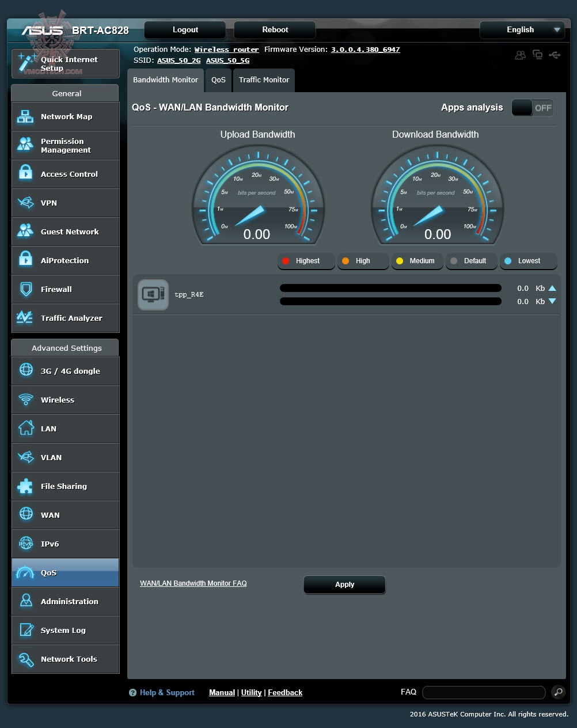Image resolution: width=577 pixels, height=728 pixels.
Task: Click the Upload Bandwidth gauge
Action: pyautogui.click(x=258, y=195)
